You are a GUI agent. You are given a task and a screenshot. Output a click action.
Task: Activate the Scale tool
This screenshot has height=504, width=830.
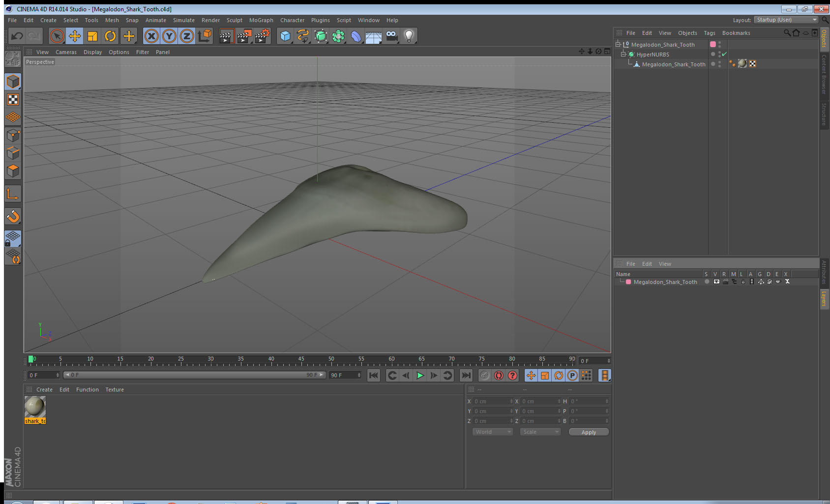[x=92, y=36]
